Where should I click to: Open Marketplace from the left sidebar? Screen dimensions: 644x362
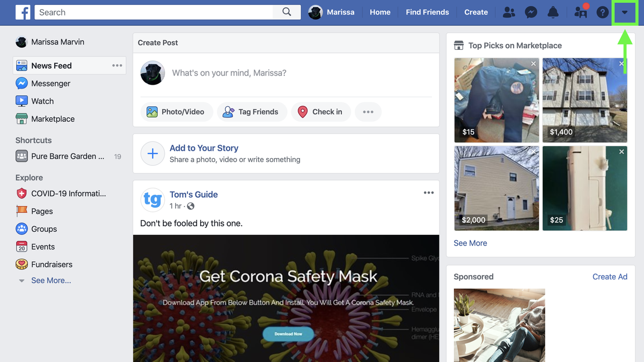click(52, 119)
